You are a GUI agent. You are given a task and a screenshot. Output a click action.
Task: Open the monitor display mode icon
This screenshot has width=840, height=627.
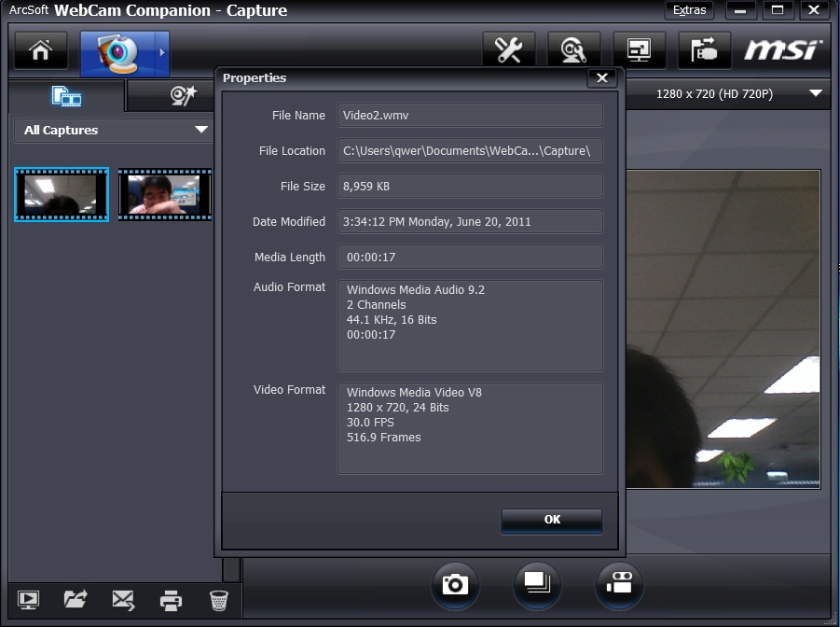point(640,51)
